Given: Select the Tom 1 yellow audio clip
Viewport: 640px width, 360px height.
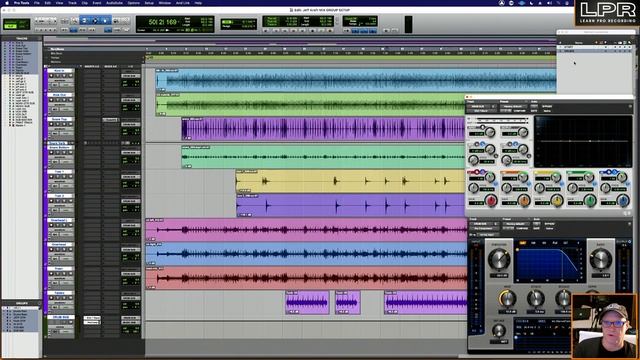Looking at the screenshot, I should pos(350,181).
